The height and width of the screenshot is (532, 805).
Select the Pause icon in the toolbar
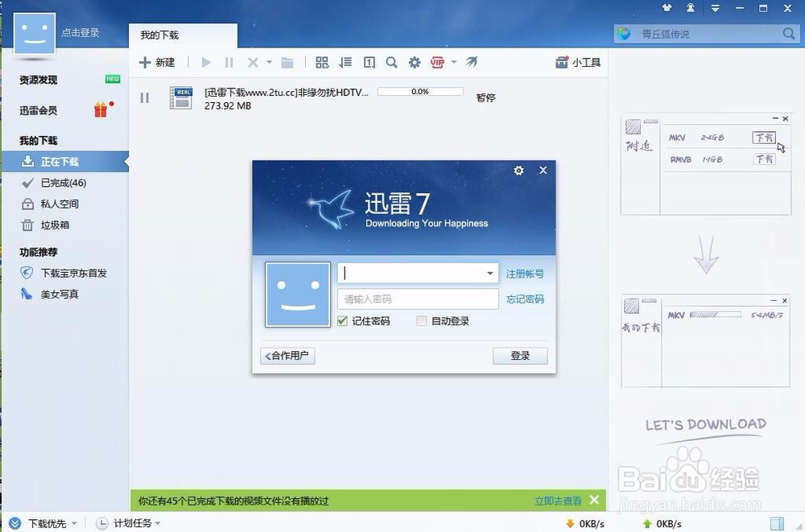pyautogui.click(x=229, y=62)
